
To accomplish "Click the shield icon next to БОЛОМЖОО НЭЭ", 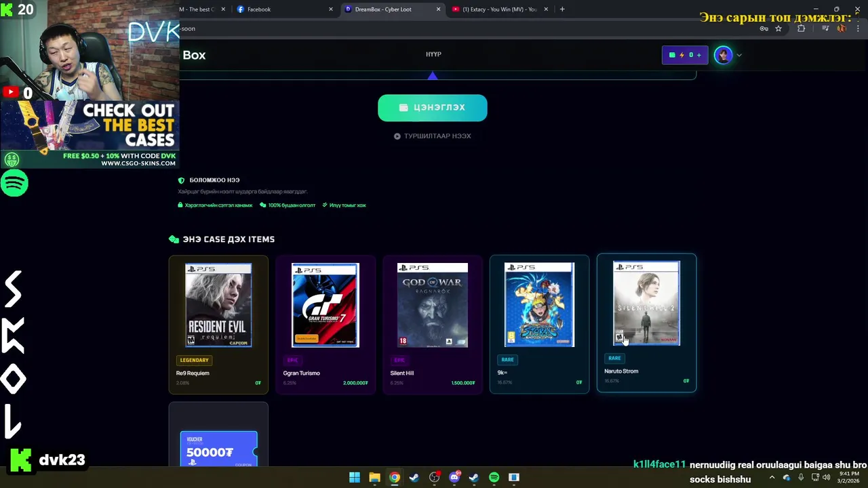I will point(181,180).
